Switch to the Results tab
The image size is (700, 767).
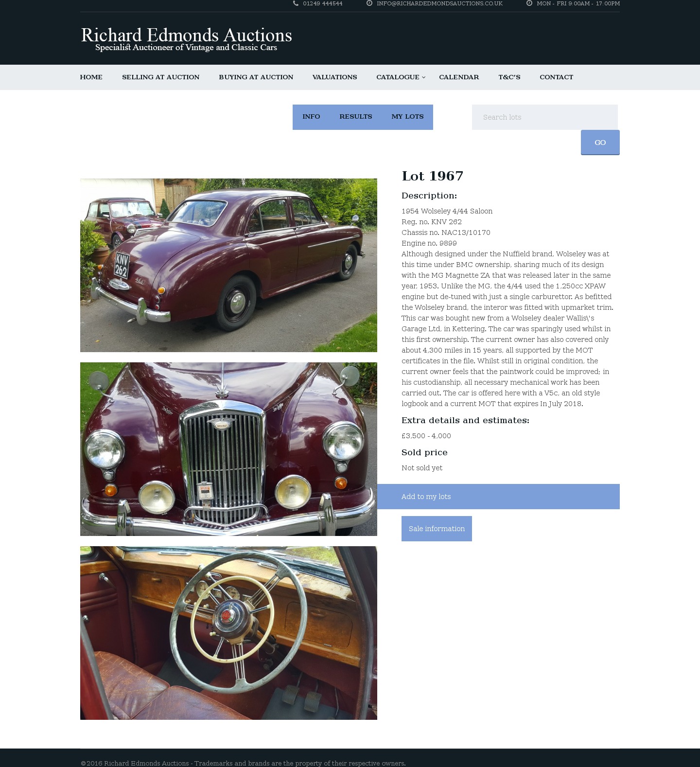click(356, 117)
